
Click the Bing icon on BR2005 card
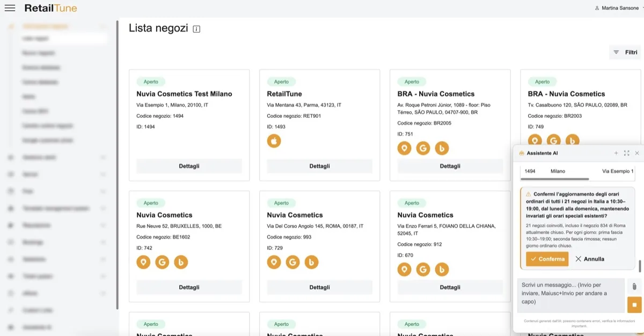click(x=442, y=148)
